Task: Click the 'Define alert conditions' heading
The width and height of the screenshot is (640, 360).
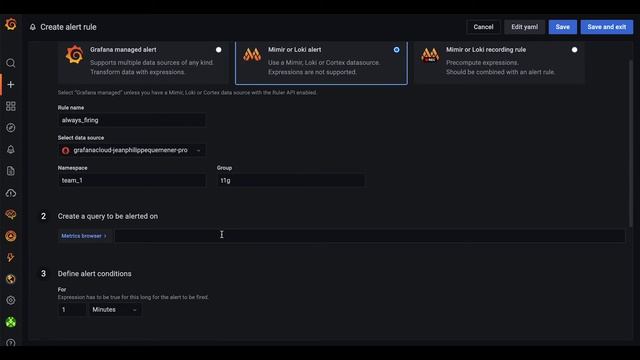Action: 95,274
